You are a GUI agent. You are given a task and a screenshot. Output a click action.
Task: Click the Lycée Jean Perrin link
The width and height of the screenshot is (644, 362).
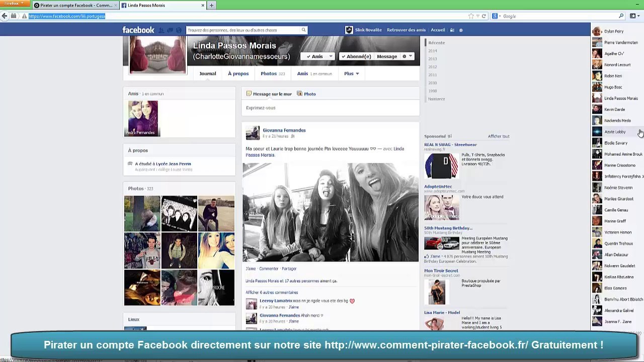pos(173,164)
